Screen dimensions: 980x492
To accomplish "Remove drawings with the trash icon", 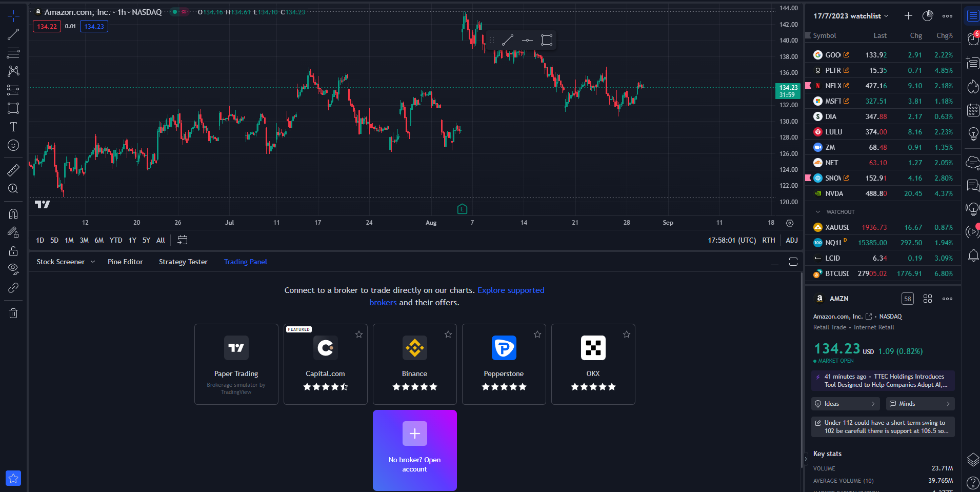I will click(13, 313).
